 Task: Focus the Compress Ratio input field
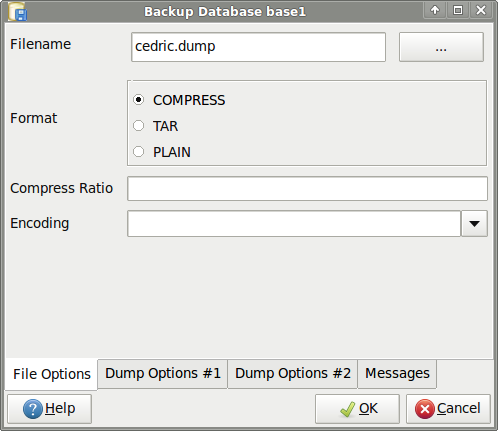[307, 189]
